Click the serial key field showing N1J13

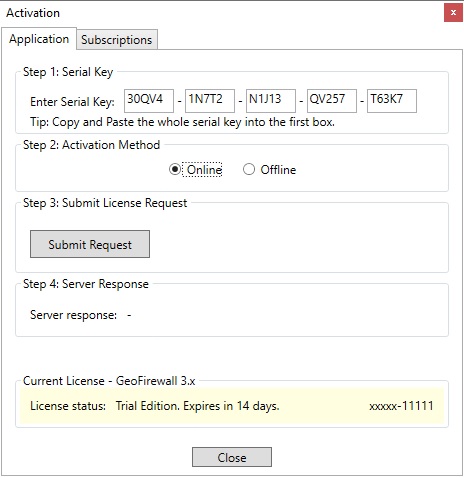tap(271, 101)
